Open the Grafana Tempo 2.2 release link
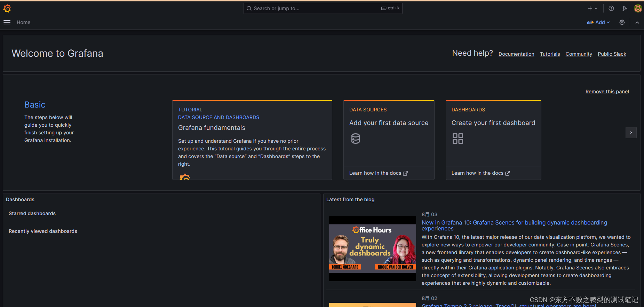644x307 pixels. (x=509, y=305)
